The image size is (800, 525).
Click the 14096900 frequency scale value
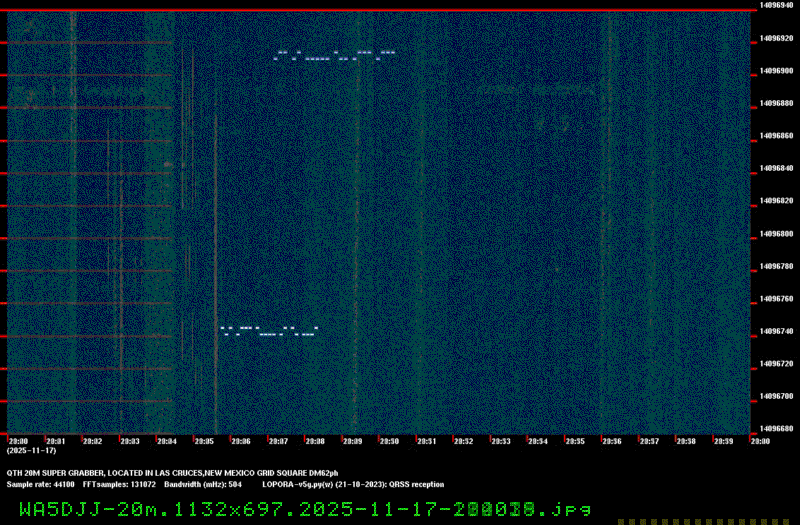pos(776,71)
